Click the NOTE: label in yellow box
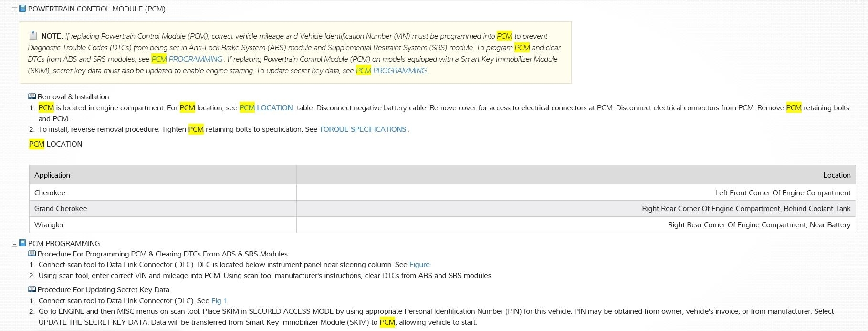The image size is (868, 331). [x=52, y=36]
